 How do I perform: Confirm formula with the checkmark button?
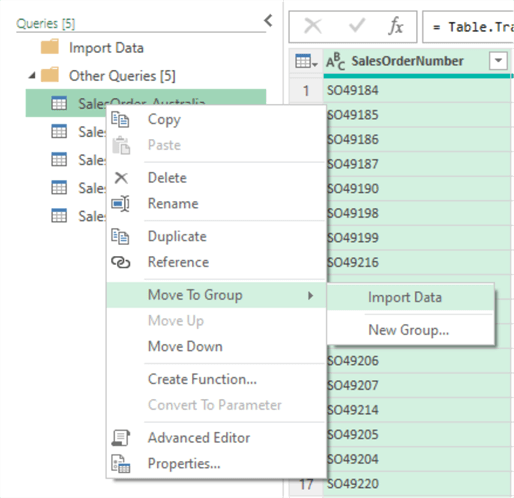click(x=356, y=26)
